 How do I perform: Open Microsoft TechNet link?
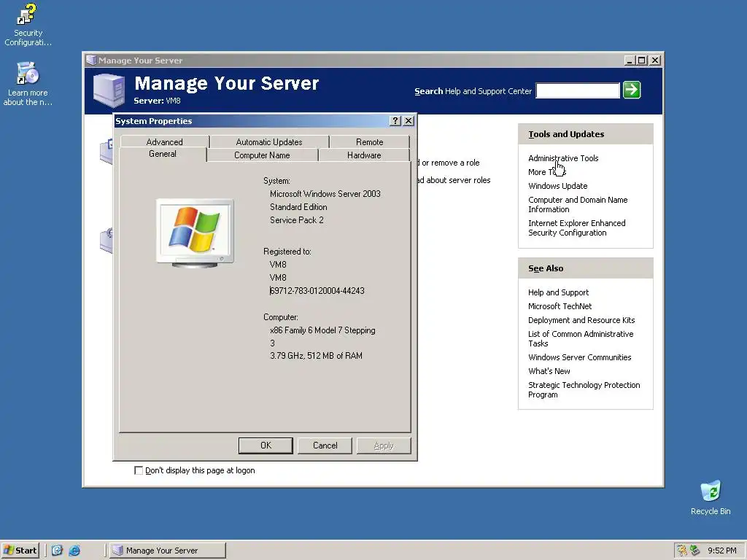560,306
